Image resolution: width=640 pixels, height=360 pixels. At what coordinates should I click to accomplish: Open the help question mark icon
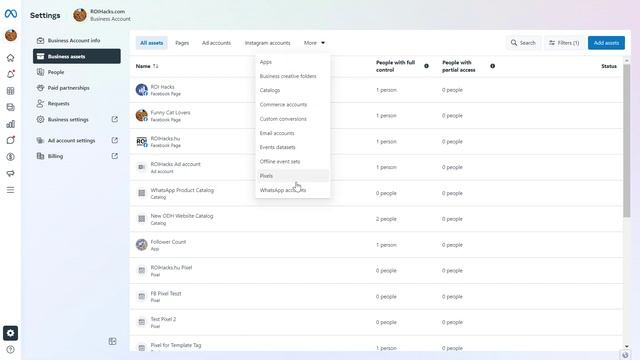[11, 349]
